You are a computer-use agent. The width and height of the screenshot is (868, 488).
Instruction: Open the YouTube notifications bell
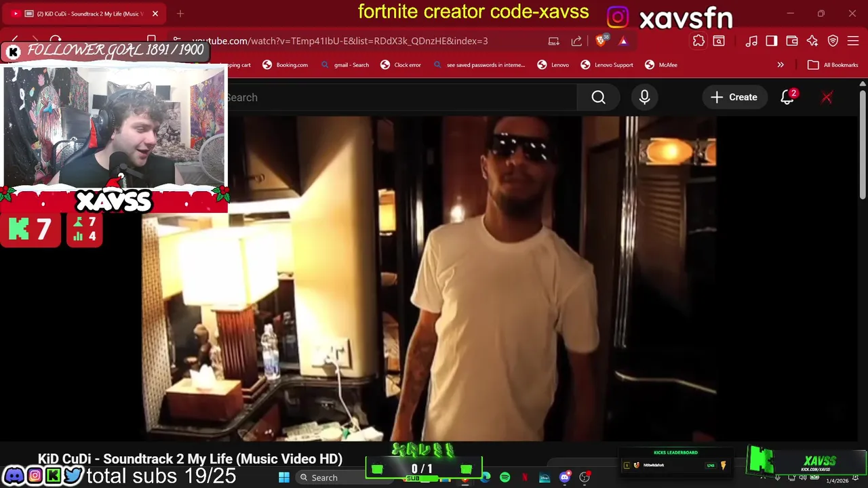(787, 98)
